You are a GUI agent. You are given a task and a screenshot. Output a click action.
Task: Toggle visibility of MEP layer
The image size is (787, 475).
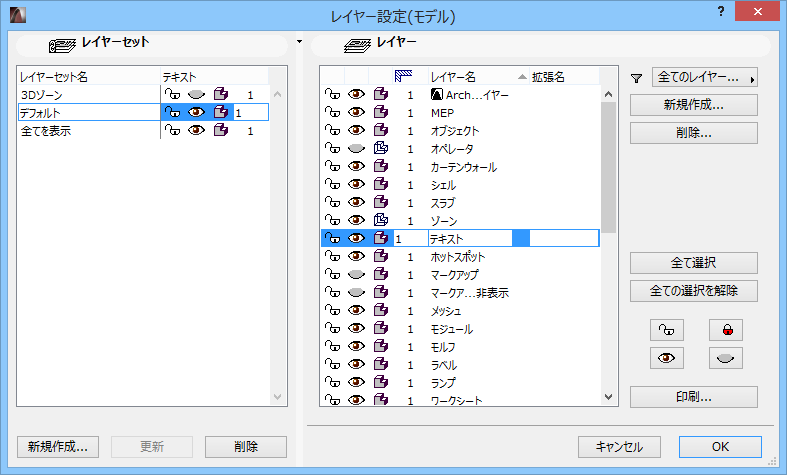356,112
